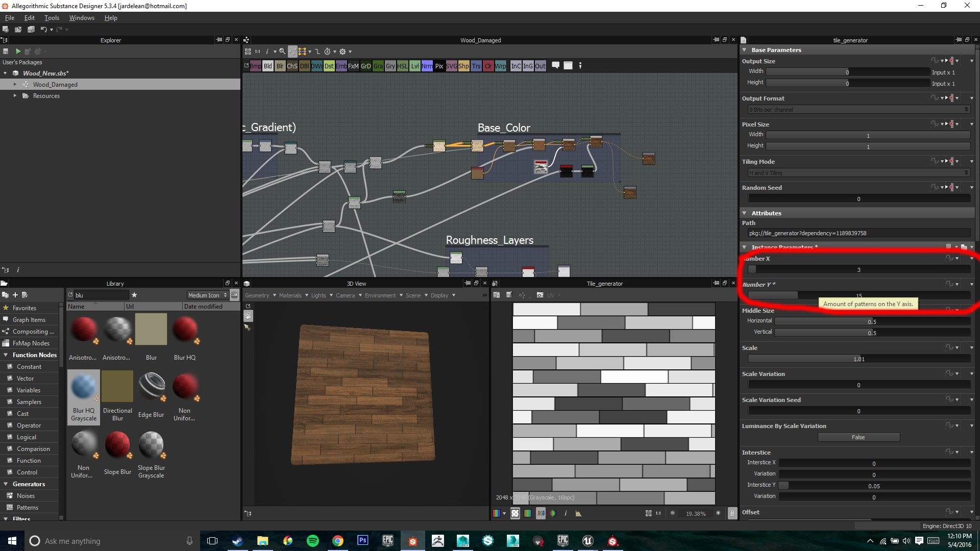Open an existing package icon
Screen dimensions: 980x551
pos(18,30)
